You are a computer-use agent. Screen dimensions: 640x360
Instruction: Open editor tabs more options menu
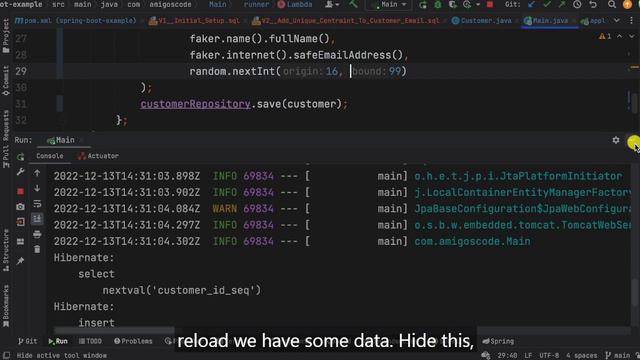coord(632,20)
